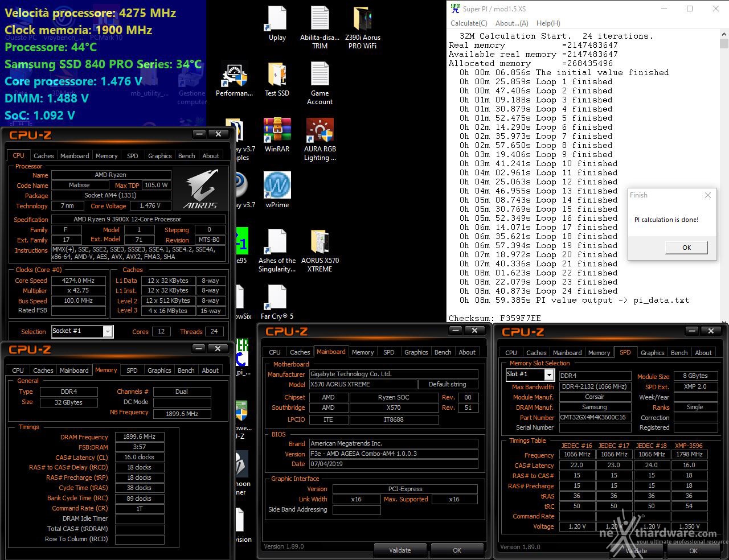Image resolution: width=729 pixels, height=560 pixels.
Task: Click the Core Speed 4274.0 MHz field
Action: pos(78,281)
